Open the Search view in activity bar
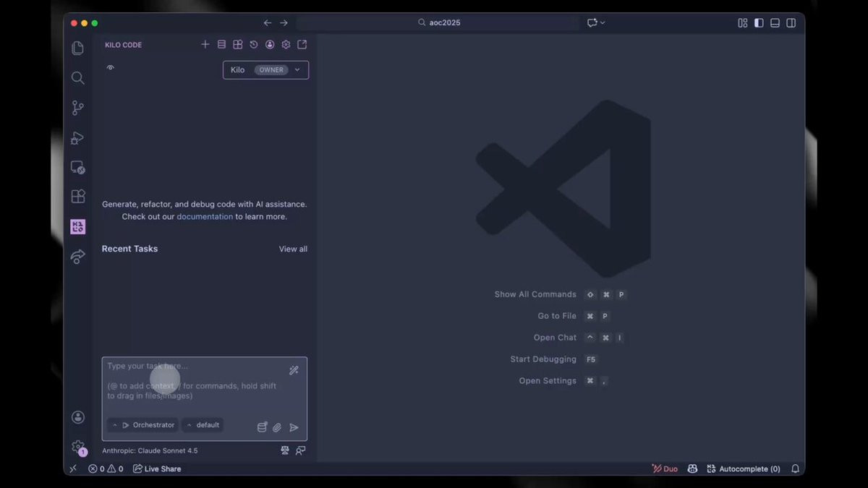Screen dimensions: 868x488 click(x=77, y=78)
